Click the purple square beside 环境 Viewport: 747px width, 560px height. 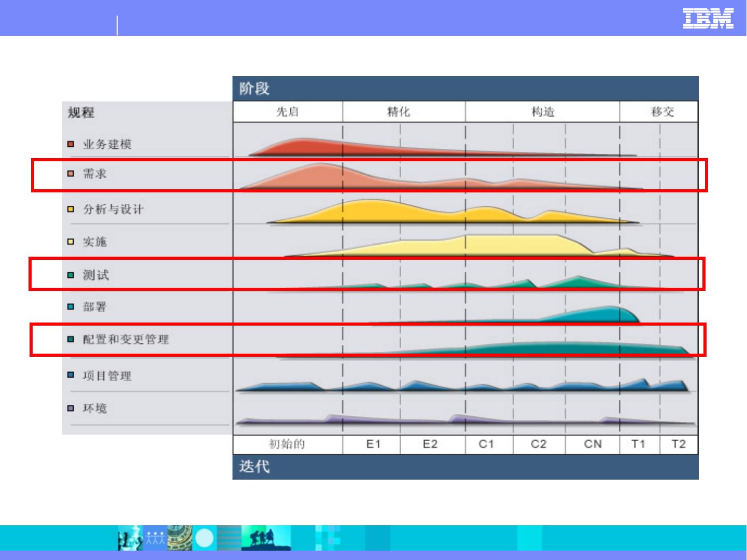(x=71, y=409)
